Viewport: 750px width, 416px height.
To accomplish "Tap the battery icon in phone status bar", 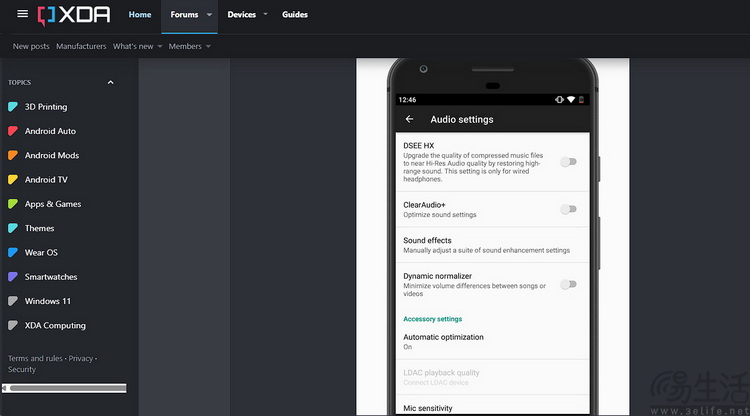I will pos(582,99).
